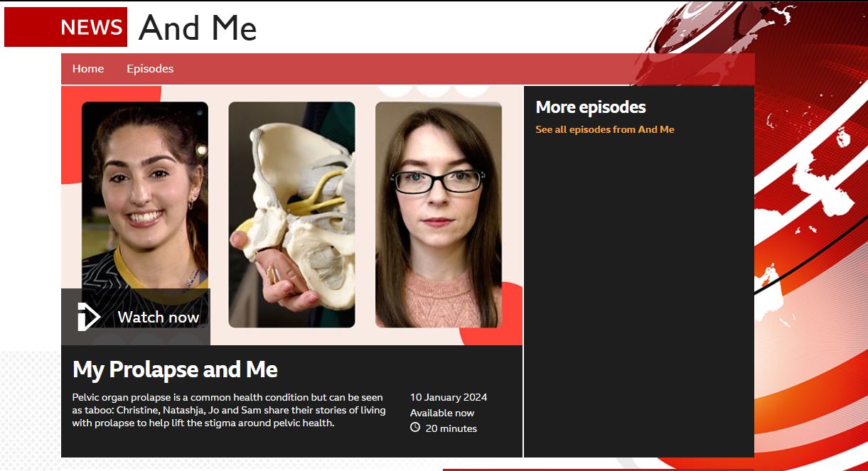Open the Home navigation item
The image size is (868, 471).
pos(88,69)
